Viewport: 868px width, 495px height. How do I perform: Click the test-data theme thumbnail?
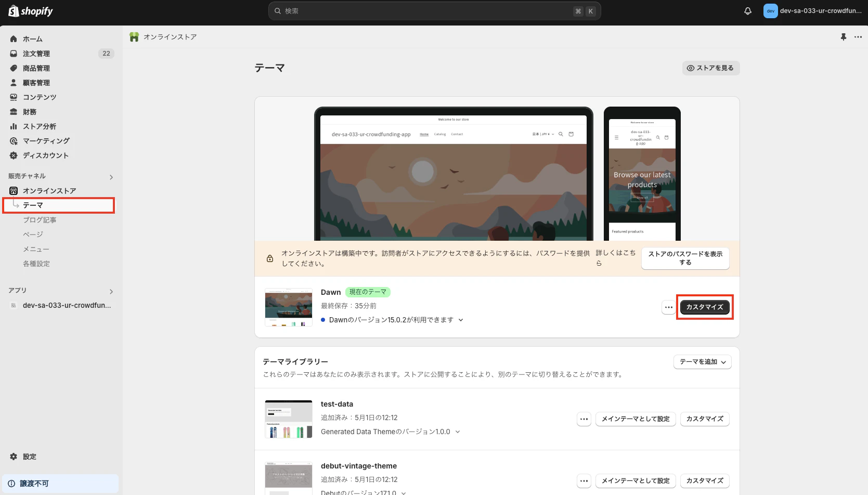(x=288, y=419)
